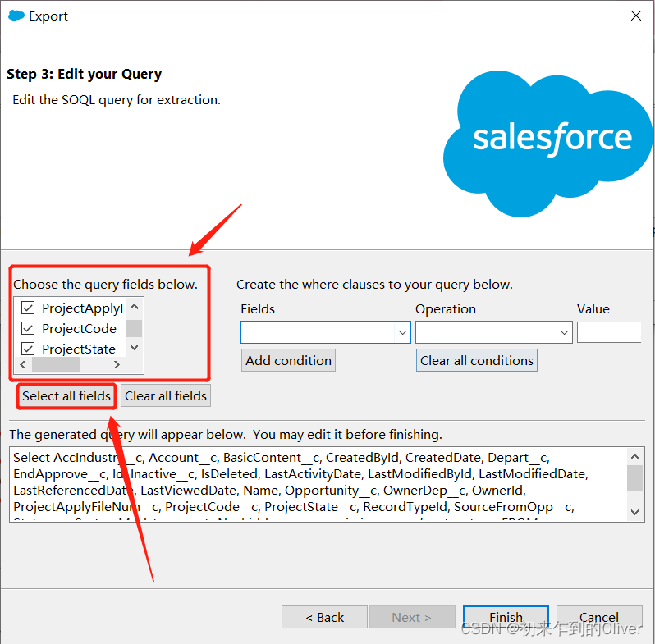Image resolution: width=655 pixels, height=644 pixels.
Task: Click the query box scroll down arrow
Action: point(635,512)
